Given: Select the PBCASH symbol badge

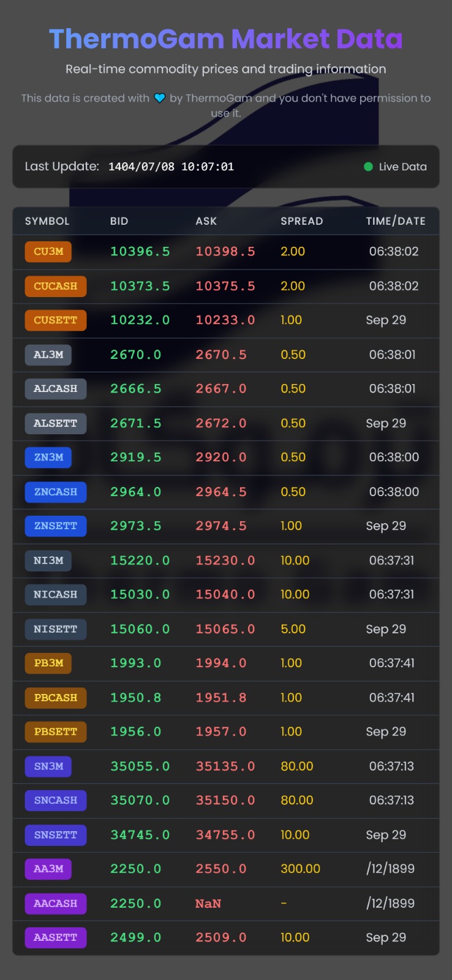Looking at the screenshot, I should [56, 698].
